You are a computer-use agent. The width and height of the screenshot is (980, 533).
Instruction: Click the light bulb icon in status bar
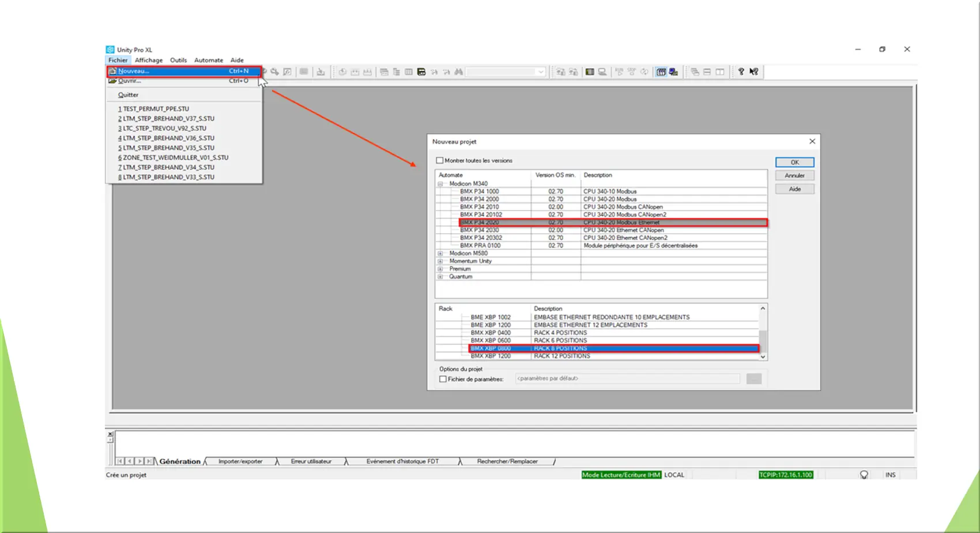pyautogui.click(x=864, y=475)
